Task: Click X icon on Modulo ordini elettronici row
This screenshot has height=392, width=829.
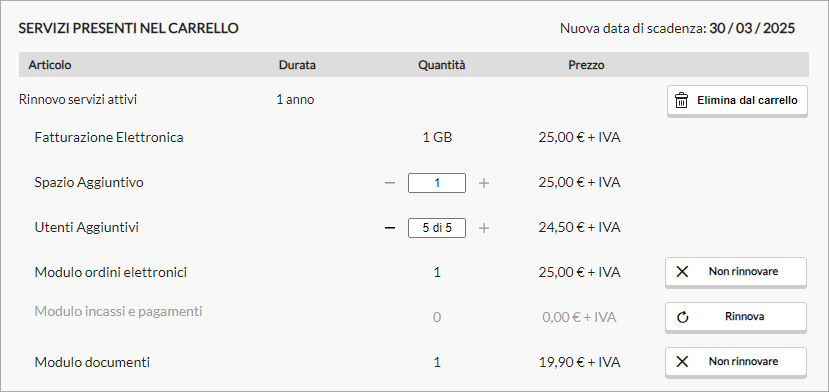Action: pos(683,272)
